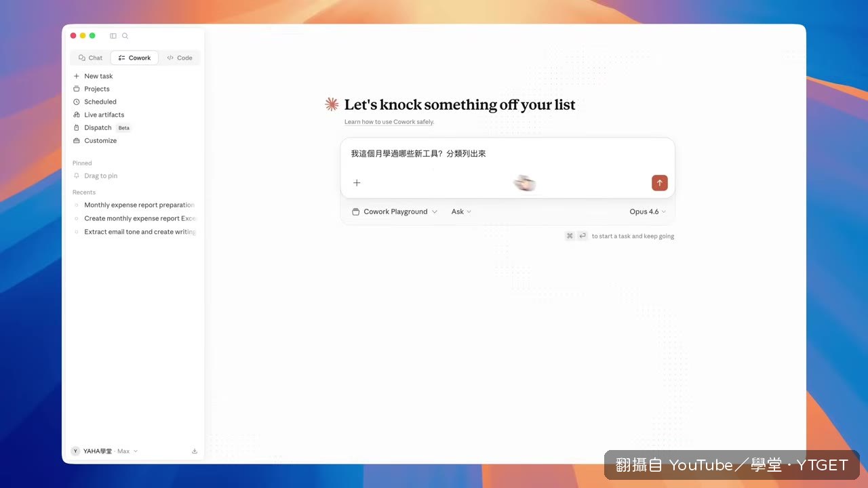Follow the Learn how to use Cowork safely link
This screenshot has height=488, width=868.
click(389, 122)
